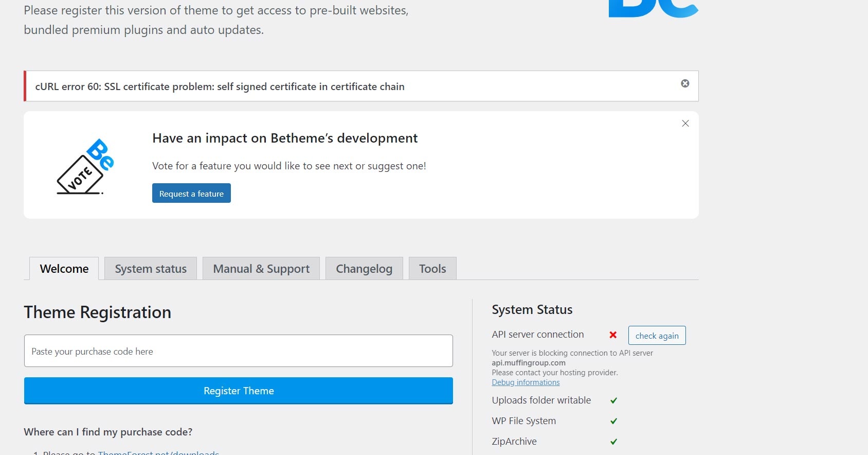
Task: Open the Debug informations link
Action: pos(526,382)
